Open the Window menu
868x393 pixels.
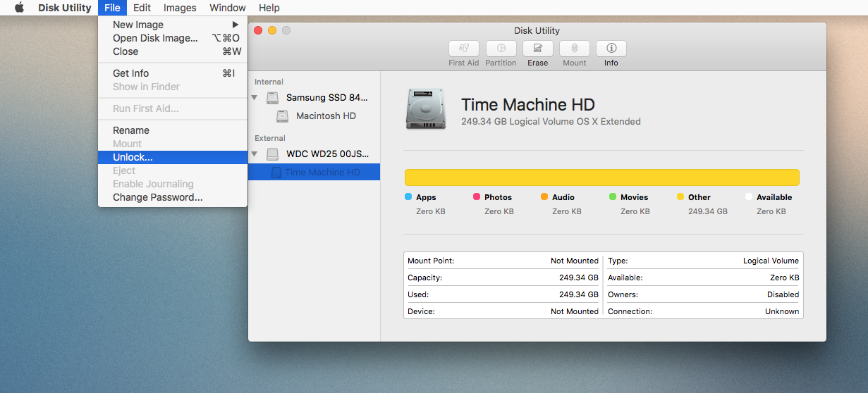pos(228,8)
